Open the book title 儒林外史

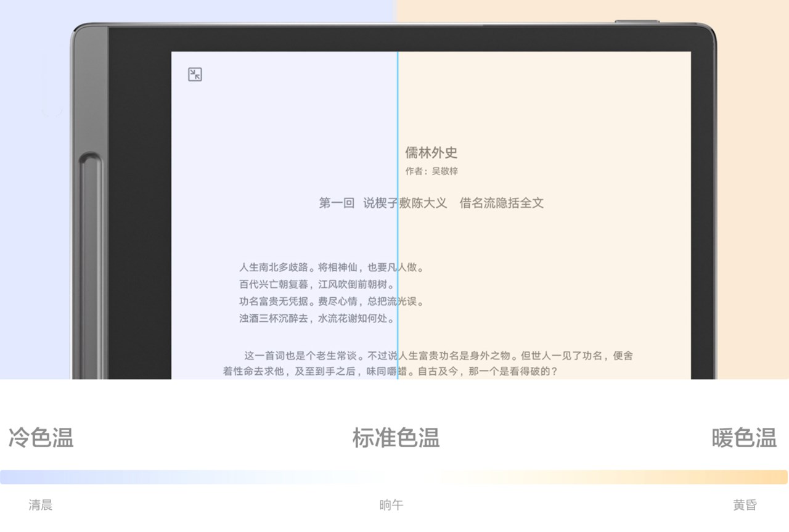(x=431, y=152)
